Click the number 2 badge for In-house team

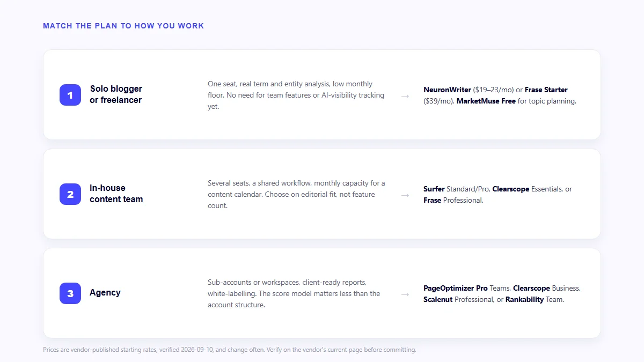70,194
